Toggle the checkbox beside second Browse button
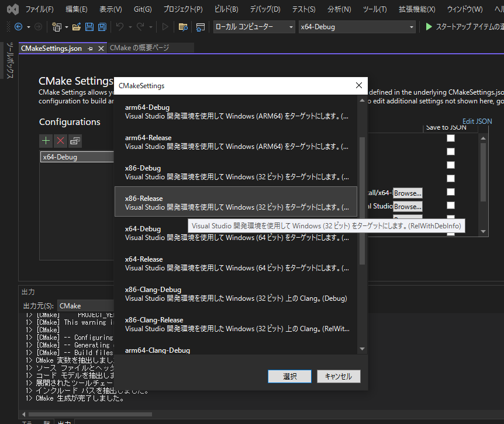 451,206
